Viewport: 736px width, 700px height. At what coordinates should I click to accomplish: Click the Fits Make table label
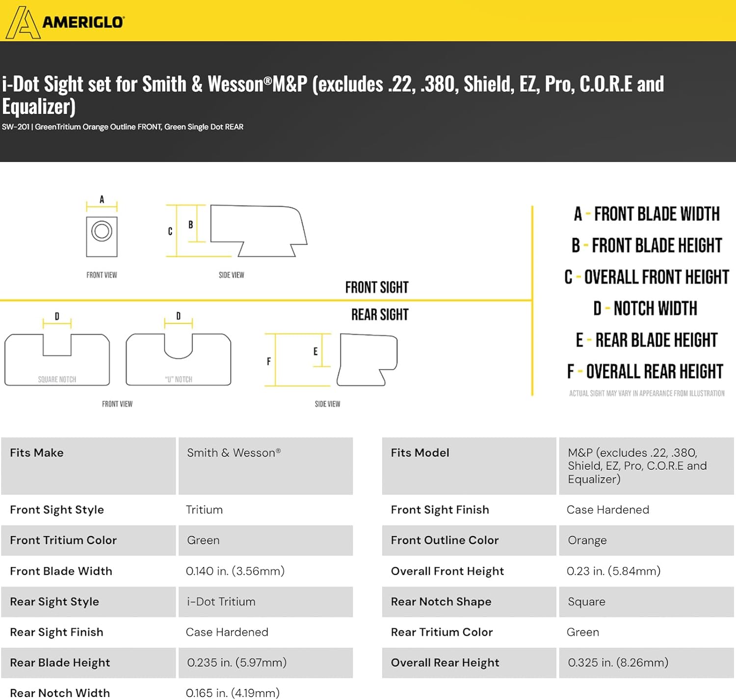(x=37, y=453)
